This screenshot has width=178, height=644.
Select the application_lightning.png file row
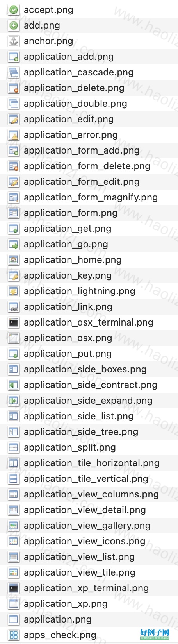click(89, 291)
